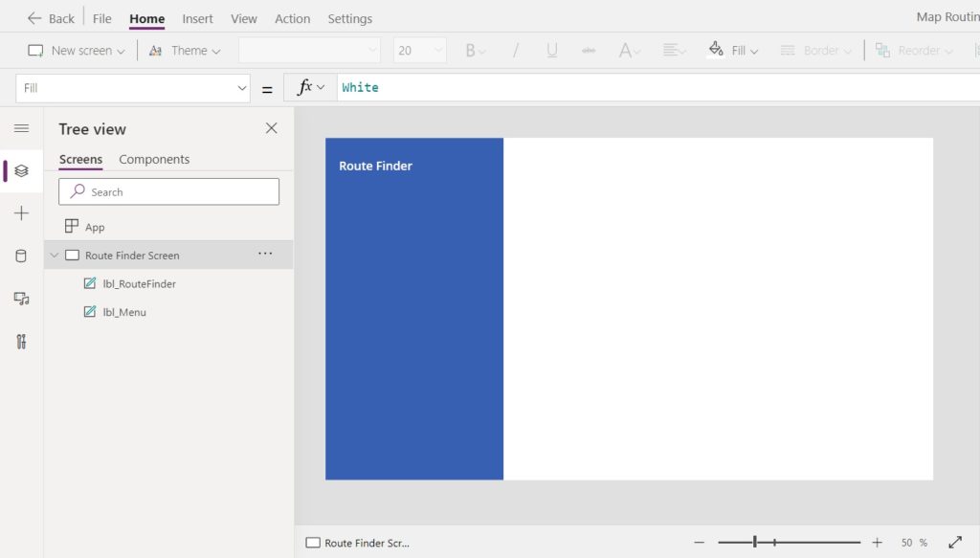The width and height of the screenshot is (980, 558).
Task: Click the tree view Search field
Action: [x=168, y=191]
